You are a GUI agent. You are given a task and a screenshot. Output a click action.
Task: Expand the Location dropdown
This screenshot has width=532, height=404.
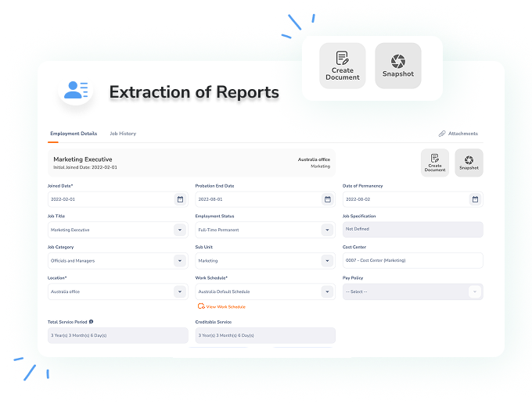point(180,291)
